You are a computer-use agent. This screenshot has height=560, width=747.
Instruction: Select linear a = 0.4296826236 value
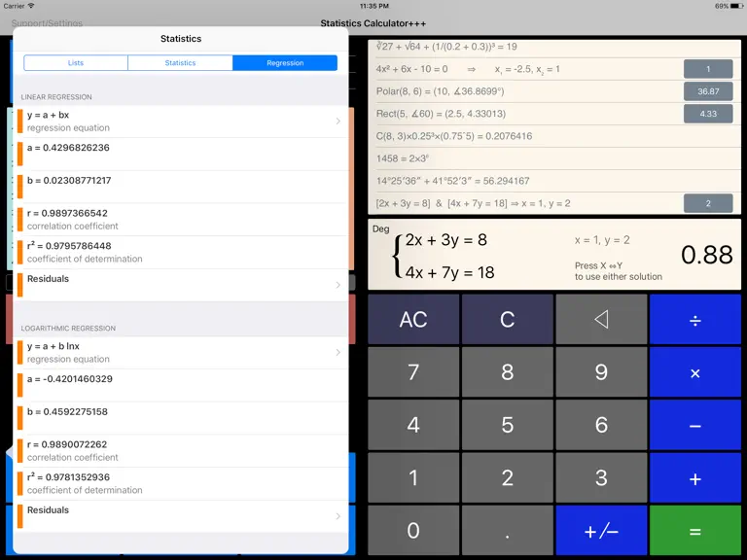tap(181, 155)
